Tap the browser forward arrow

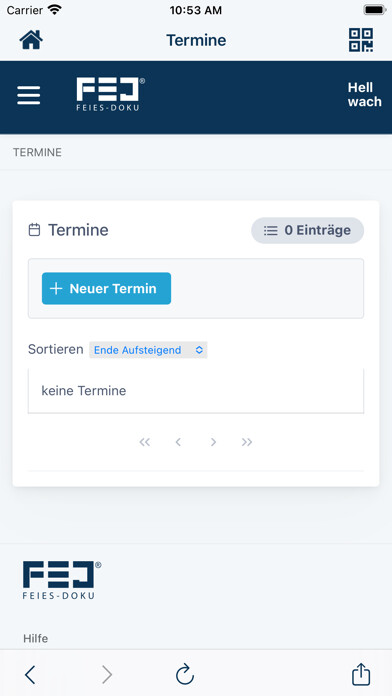[107, 675]
